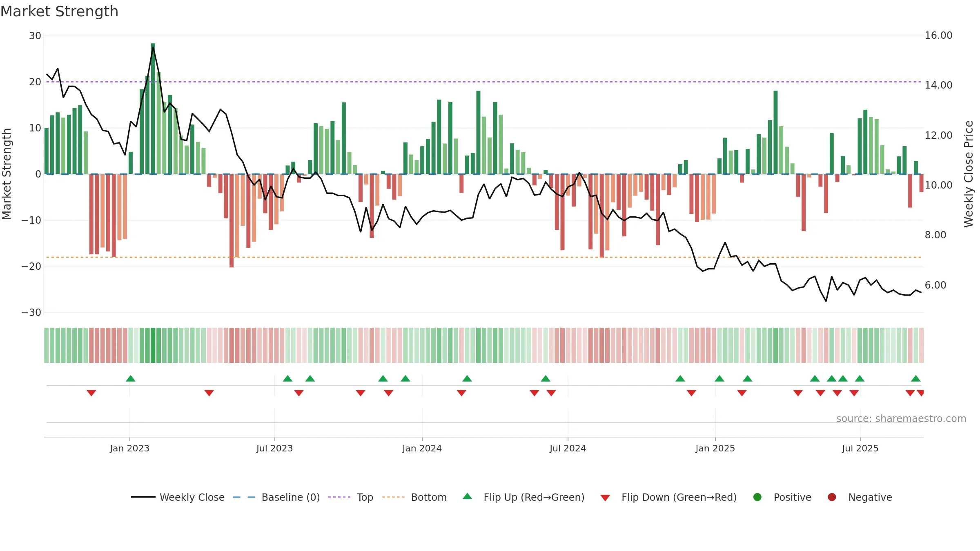
Task: Toggle the Baseline (0) legend entry
Action: (x=276, y=497)
